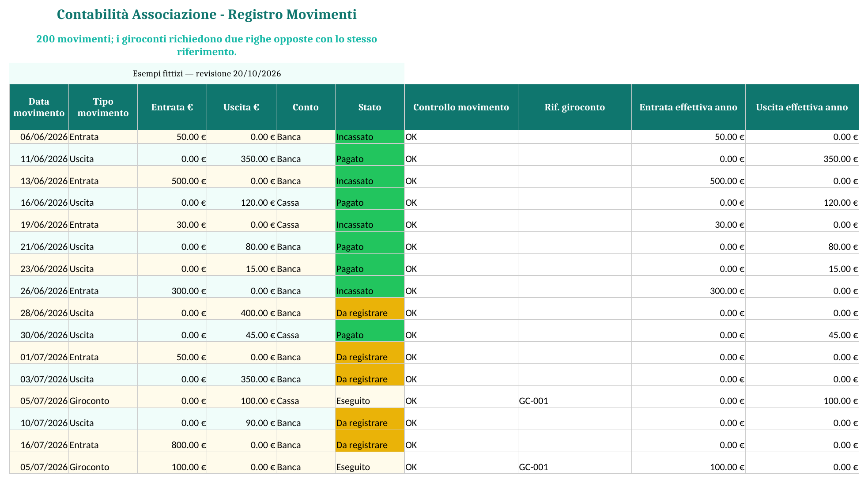Select 'GC-001' reference in the Banca giroconto row
This screenshot has width=868, height=483.
tap(575, 463)
